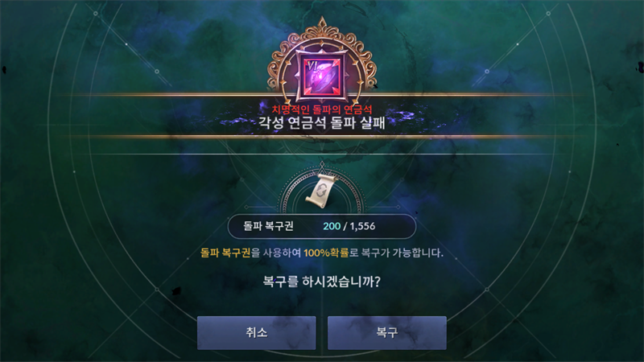
Task: Click the circular emblem ring behind scroll
Action: pos(322,191)
